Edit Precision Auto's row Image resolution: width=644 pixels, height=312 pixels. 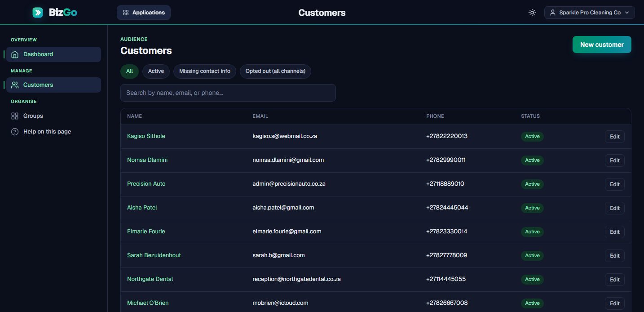click(615, 184)
